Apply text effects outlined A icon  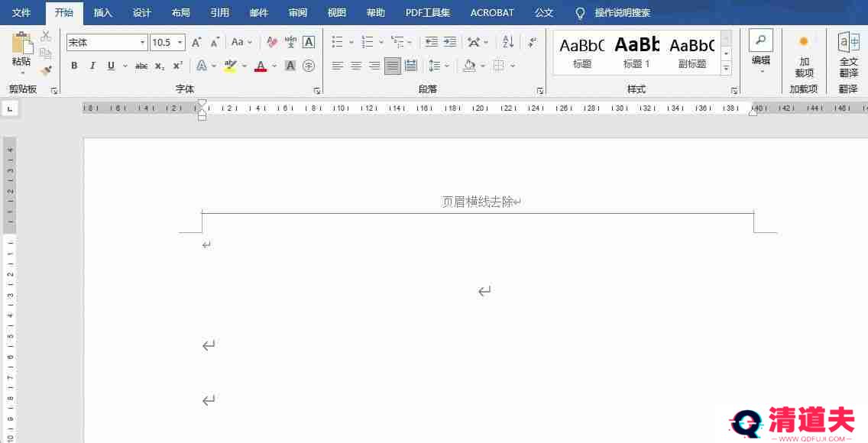pos(202,66)
